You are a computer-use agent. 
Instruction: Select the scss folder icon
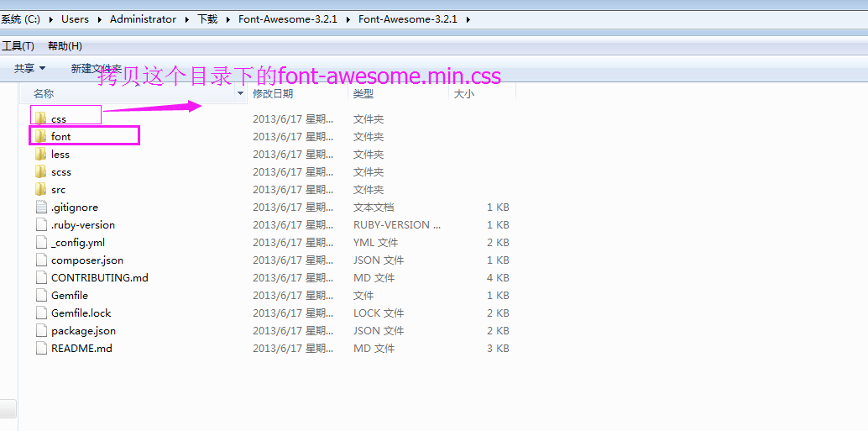[x=40, y=171]
